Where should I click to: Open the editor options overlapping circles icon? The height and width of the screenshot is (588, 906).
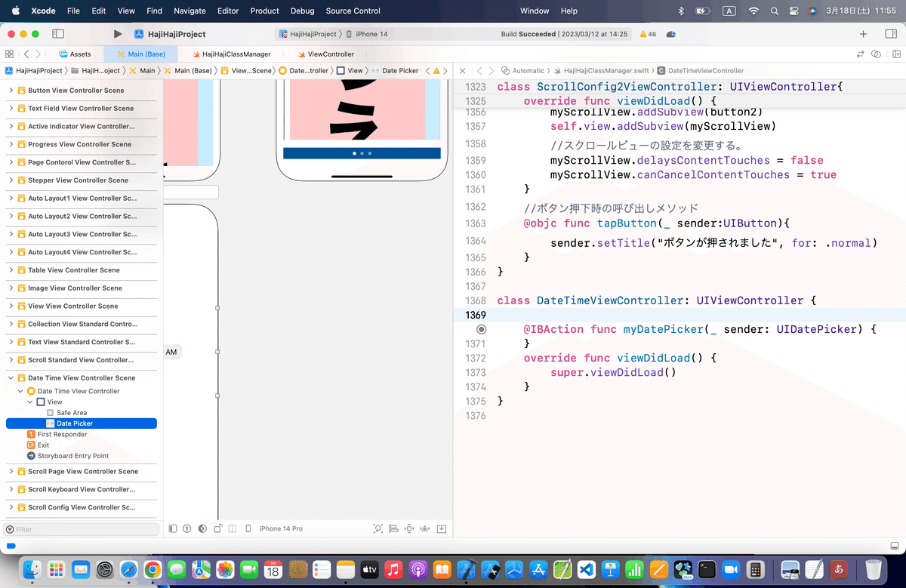(x=876, y=54)
